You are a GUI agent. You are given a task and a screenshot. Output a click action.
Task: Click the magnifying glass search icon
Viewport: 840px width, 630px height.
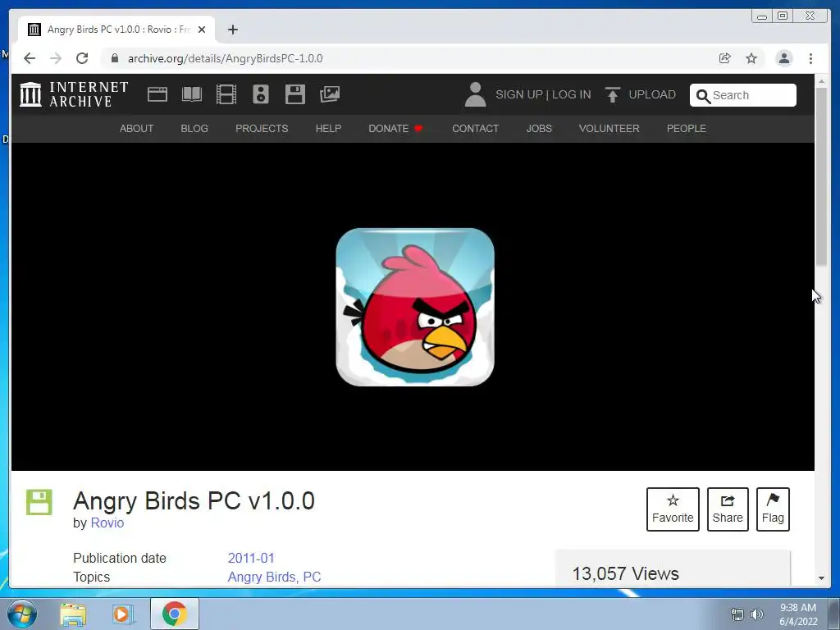tap(703, 96)
